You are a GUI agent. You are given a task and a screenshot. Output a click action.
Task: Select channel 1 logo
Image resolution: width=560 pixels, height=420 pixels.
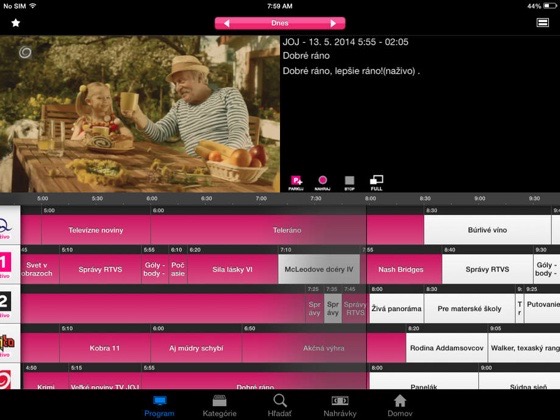click(10, 265)
